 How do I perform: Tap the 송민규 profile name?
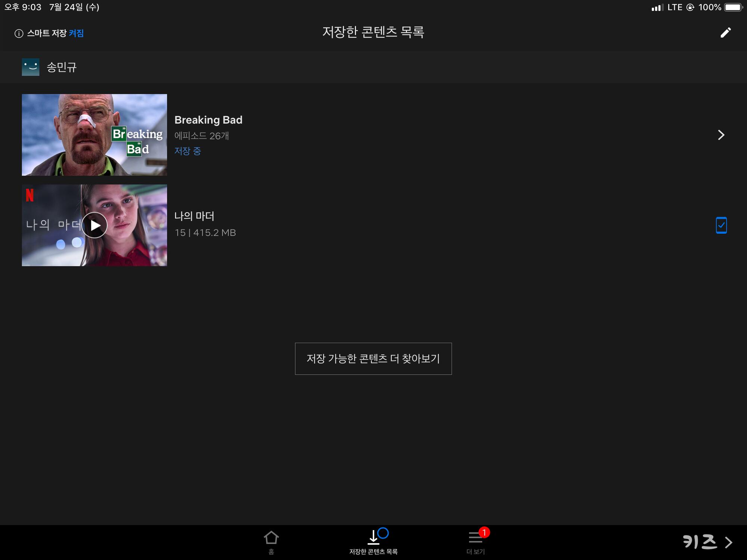click(x=62, y=67)
